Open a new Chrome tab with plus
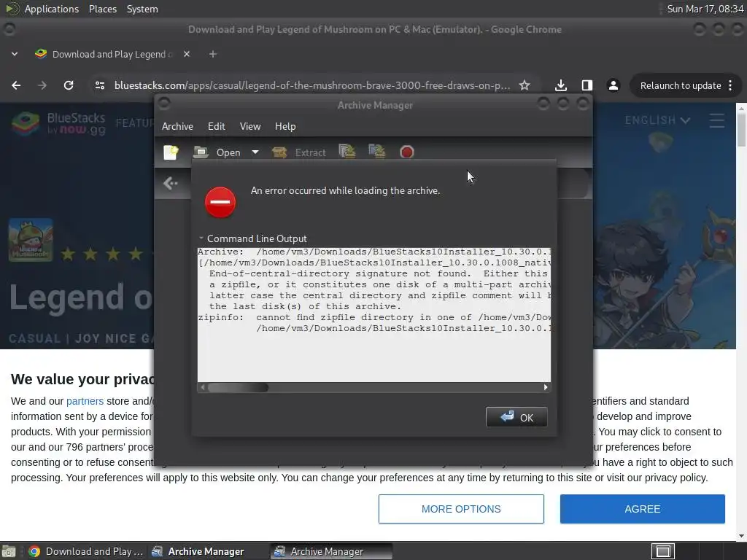 point(213,54)
